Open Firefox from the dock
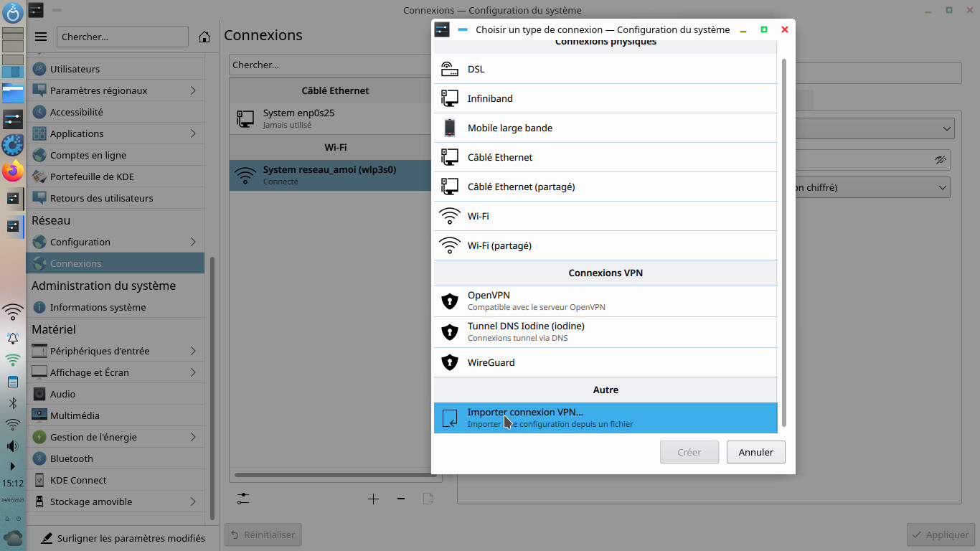This screenshot has height=551, width=980. (x=13, y=171)
